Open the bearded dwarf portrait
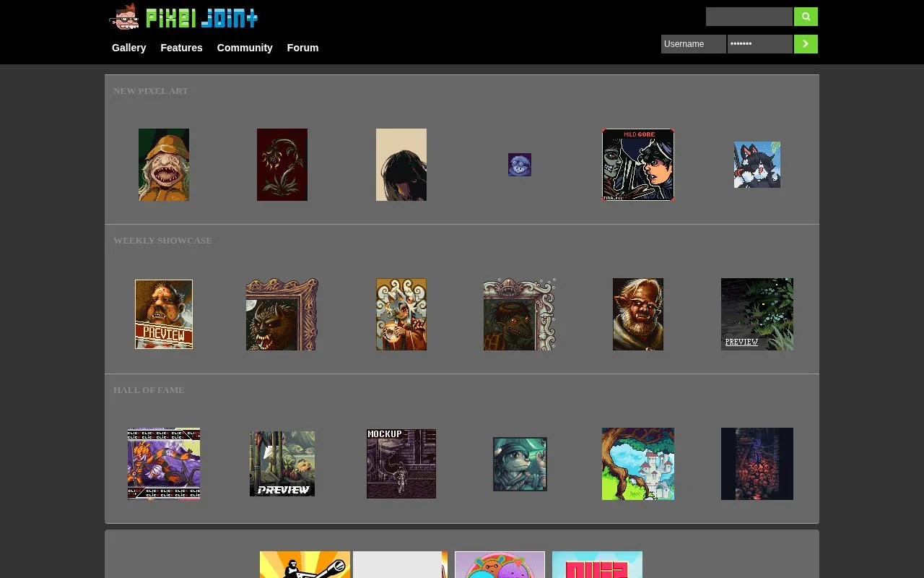 pyautogui.click(x=638, y=314)
